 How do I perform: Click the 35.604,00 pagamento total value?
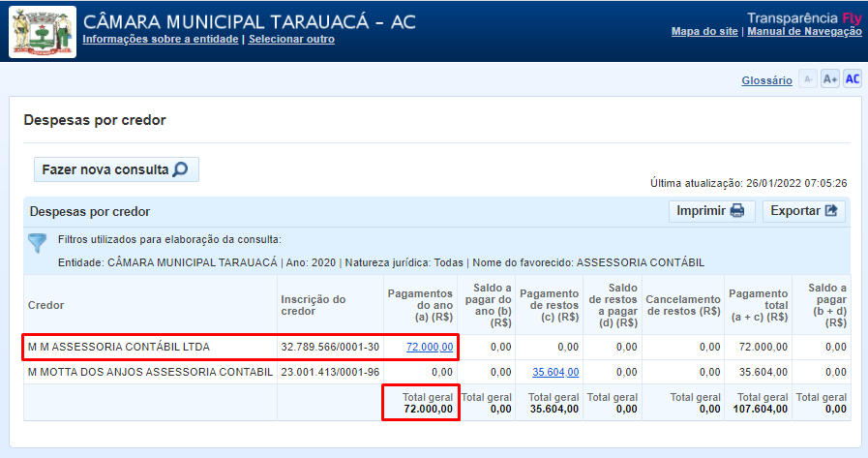(763, 372)
